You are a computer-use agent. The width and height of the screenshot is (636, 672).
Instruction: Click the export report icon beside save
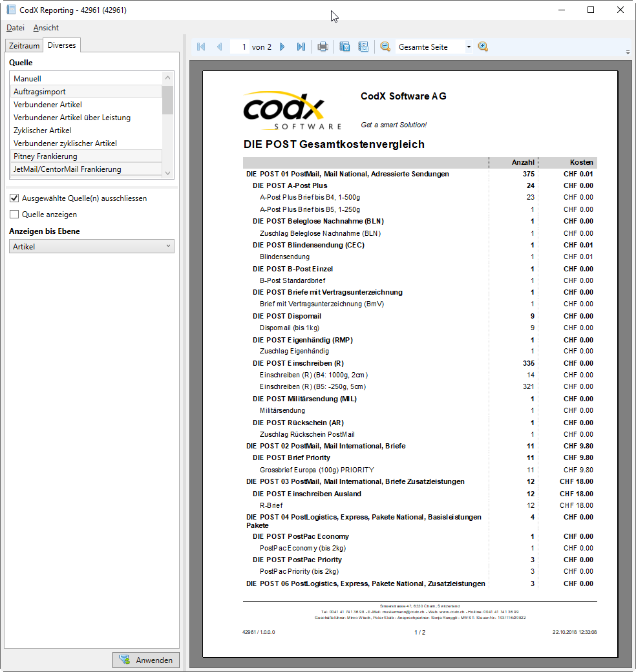(x=363, y=47)
